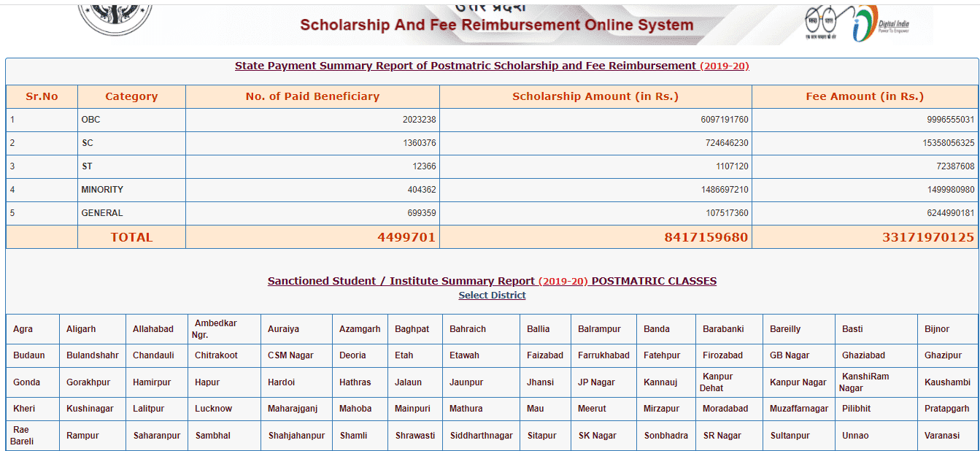The image size is (980, 451).
Task: Click the TOTAL row in payment summary
Action: (x=131, y=236)
